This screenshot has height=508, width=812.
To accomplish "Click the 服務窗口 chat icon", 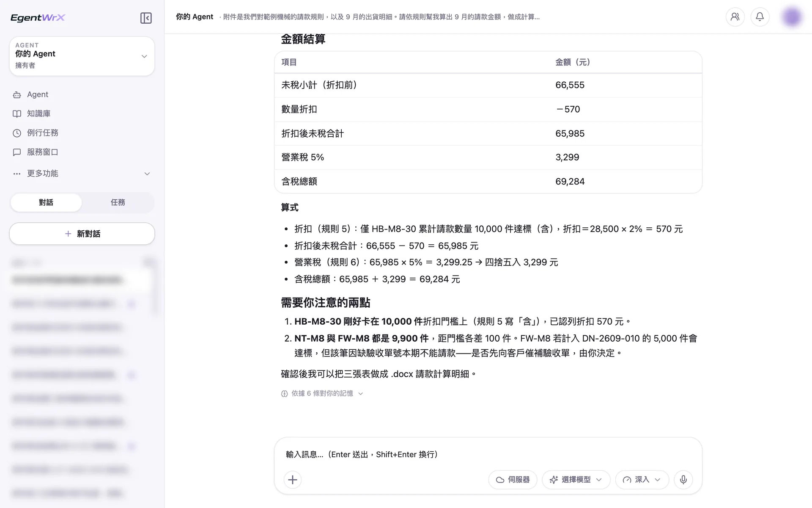I will [17, 152].
